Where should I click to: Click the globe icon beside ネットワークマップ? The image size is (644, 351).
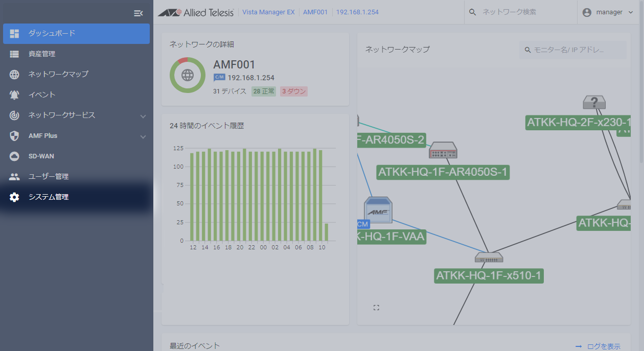pos(14,74)
